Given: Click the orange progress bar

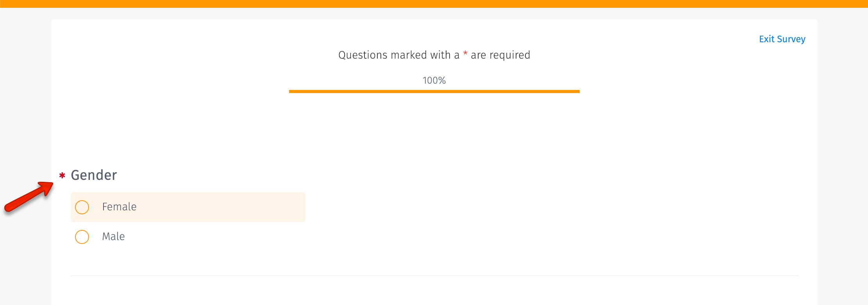Looking at the screenshot, I should (434, 91).
